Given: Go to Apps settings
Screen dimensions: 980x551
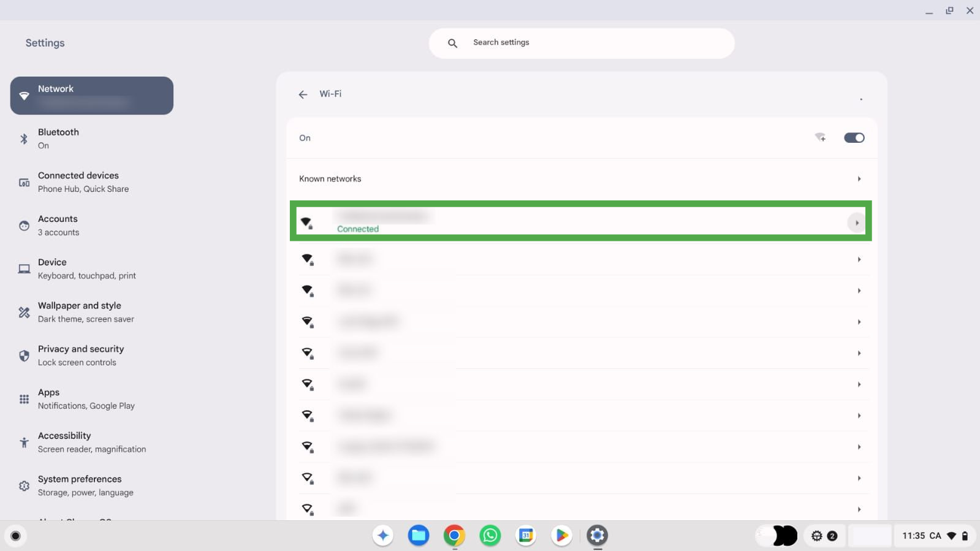Looking at the screenshot, I should [92, 399].
